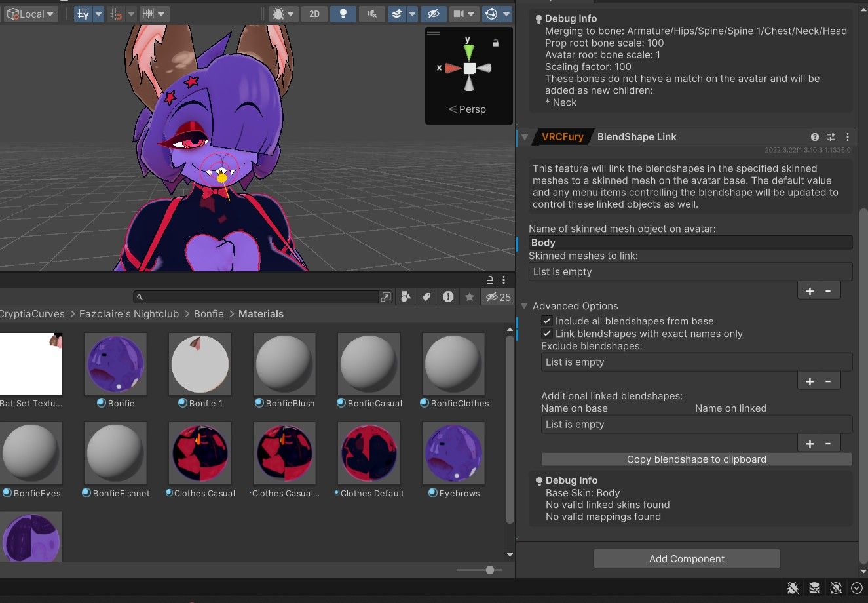Open the grid visibility options dropdown

pos(98,14)
